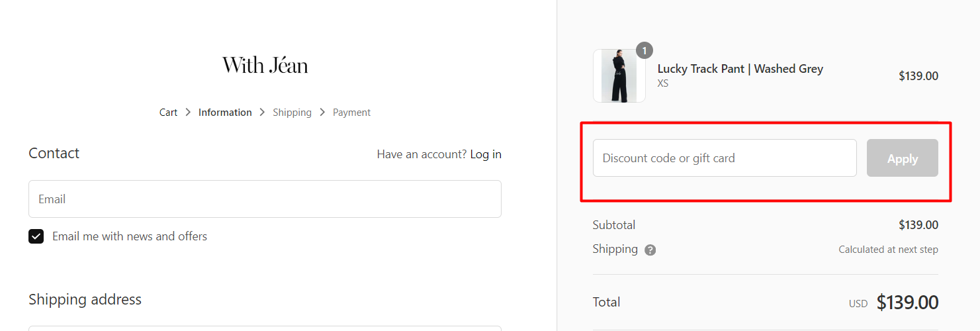This screenshot has height=331, width=980.
Task: Click the Shipping help question mark icon
Action: 650,250
